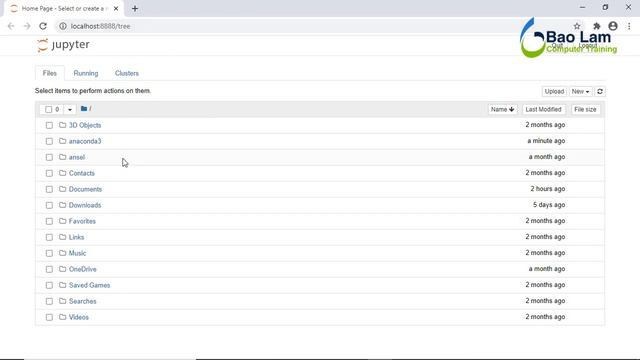640x360 pixels.
Task: Open the Downloads folder link
Action: pos(85,205)
